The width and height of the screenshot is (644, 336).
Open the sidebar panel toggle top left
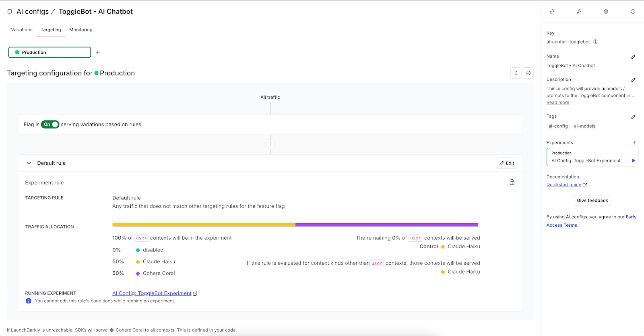10,12
